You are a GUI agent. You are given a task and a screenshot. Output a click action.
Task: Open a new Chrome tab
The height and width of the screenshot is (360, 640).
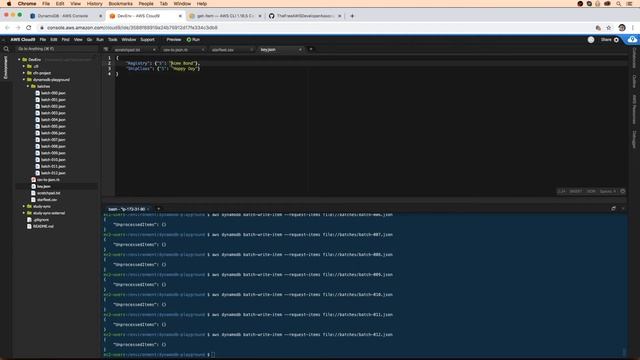[352, 16]
